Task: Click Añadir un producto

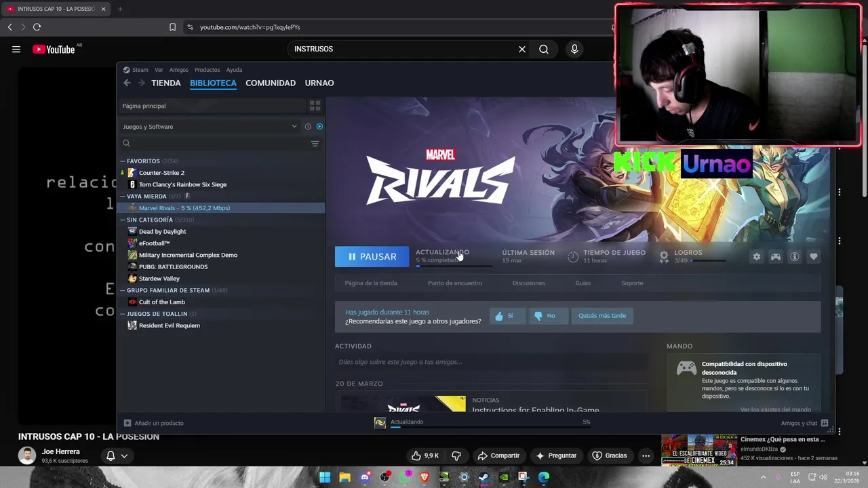Action: click(x=154, y=423)
